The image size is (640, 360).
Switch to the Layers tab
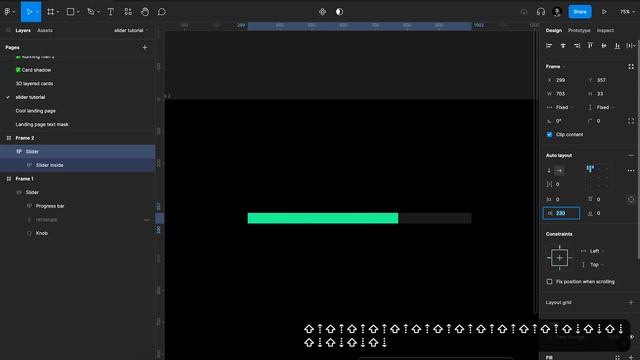tap(23, 30)
